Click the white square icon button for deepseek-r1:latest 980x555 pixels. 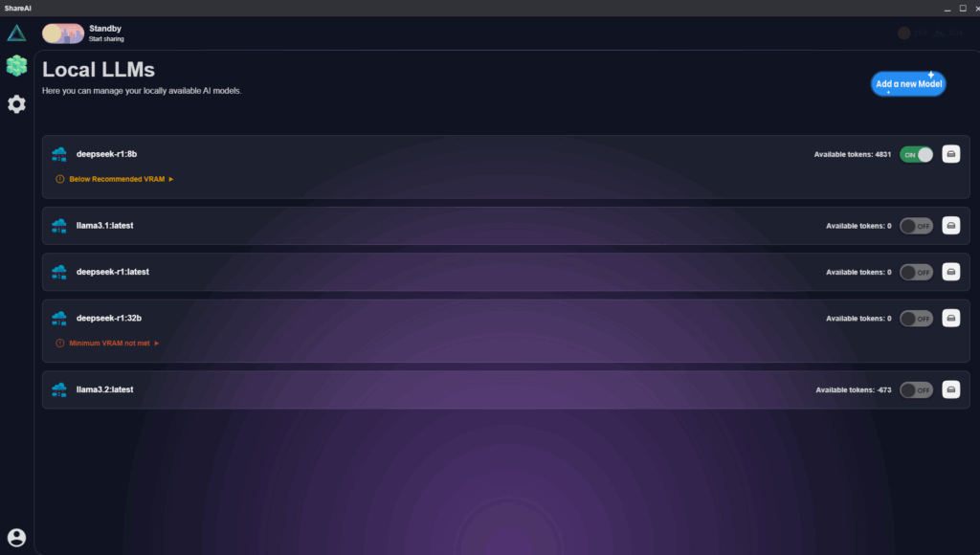950,272
